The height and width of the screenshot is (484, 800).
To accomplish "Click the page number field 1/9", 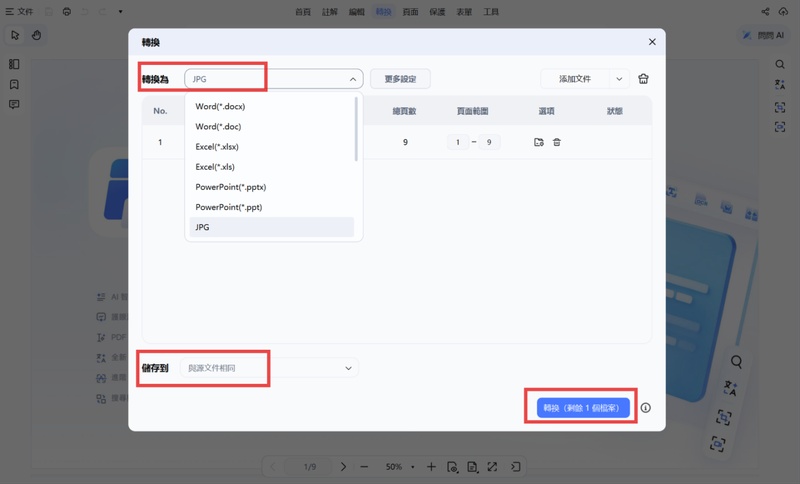I will click(310, 467).
